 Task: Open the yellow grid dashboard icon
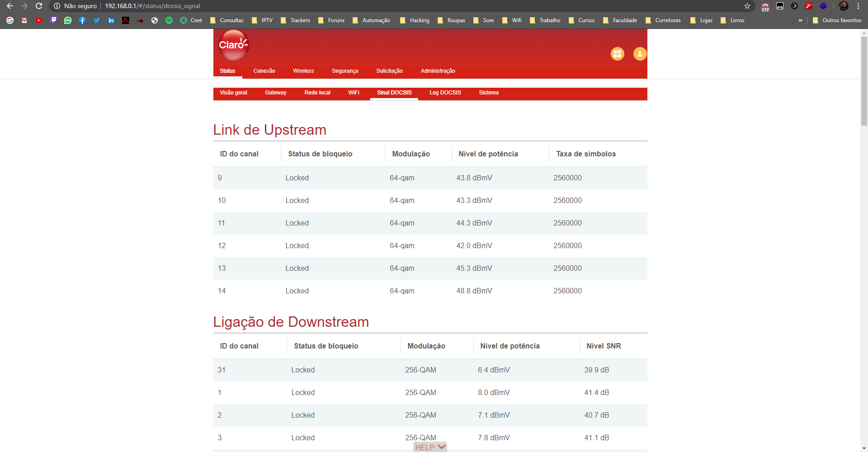coord(617,54)
